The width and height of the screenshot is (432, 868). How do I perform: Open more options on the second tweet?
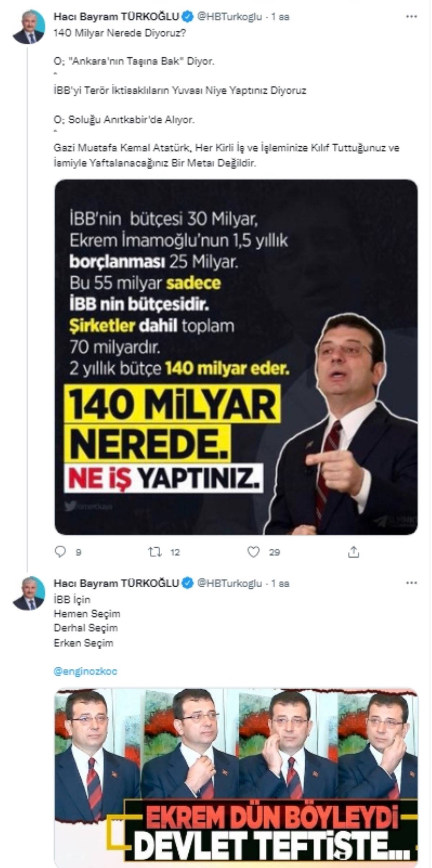coord(411,583)
